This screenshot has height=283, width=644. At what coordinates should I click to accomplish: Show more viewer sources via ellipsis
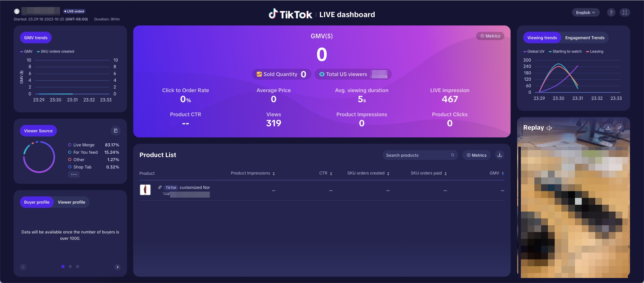(x=74, y=174)
